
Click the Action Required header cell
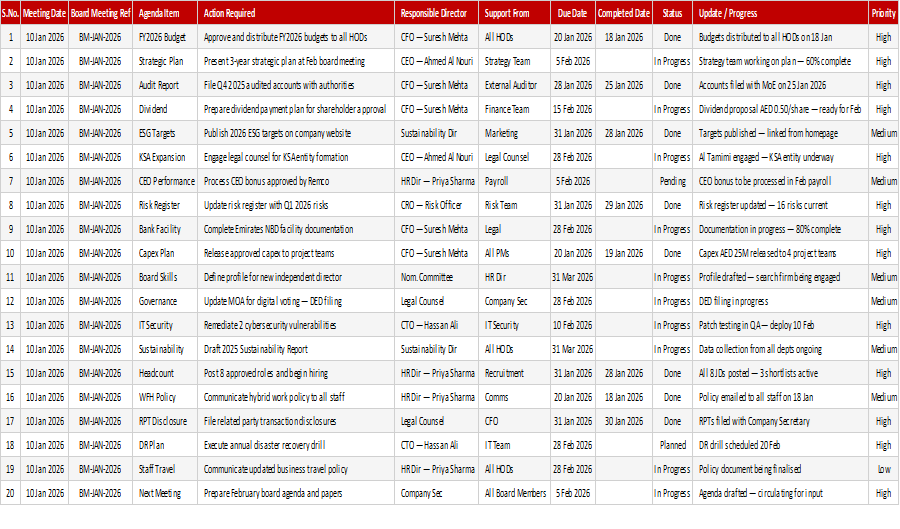[296, 13]
